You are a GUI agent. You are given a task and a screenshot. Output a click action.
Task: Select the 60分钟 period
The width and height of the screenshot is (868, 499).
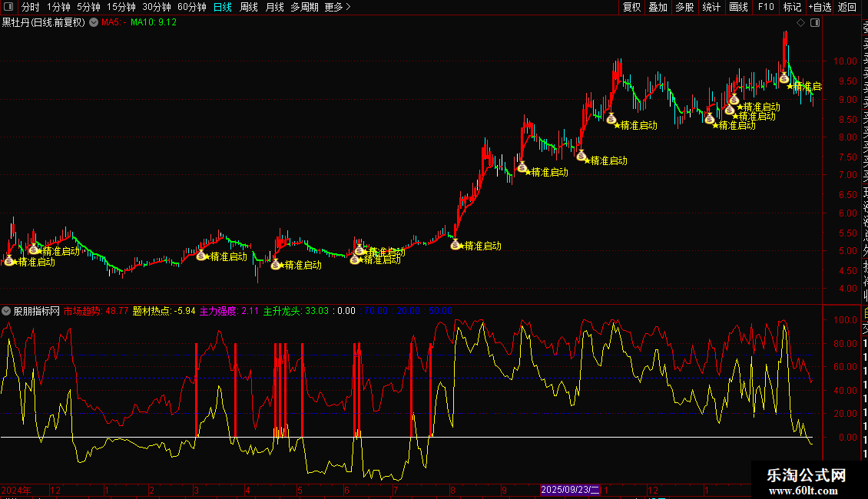[192, 7]
